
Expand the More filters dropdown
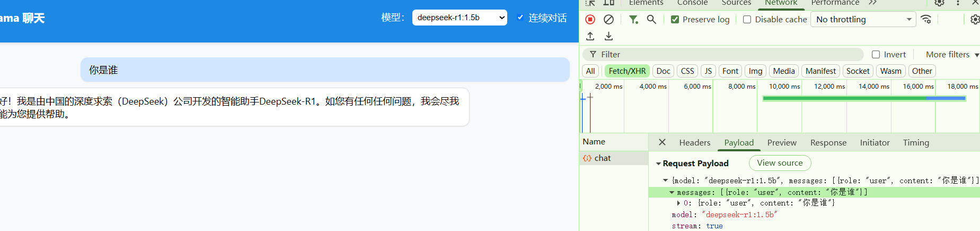(952, 54)
